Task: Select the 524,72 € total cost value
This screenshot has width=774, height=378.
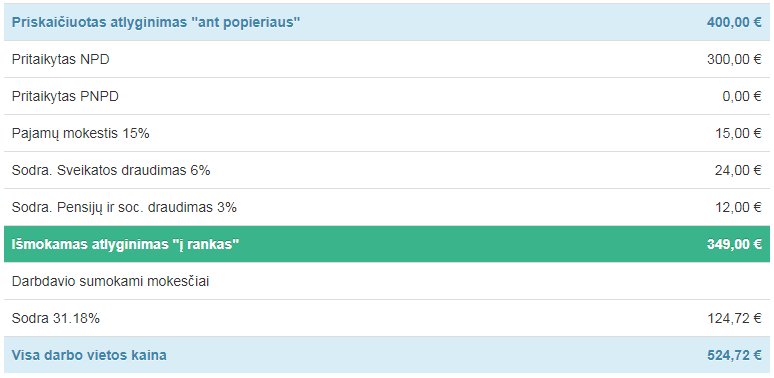Action: point(734,356)
